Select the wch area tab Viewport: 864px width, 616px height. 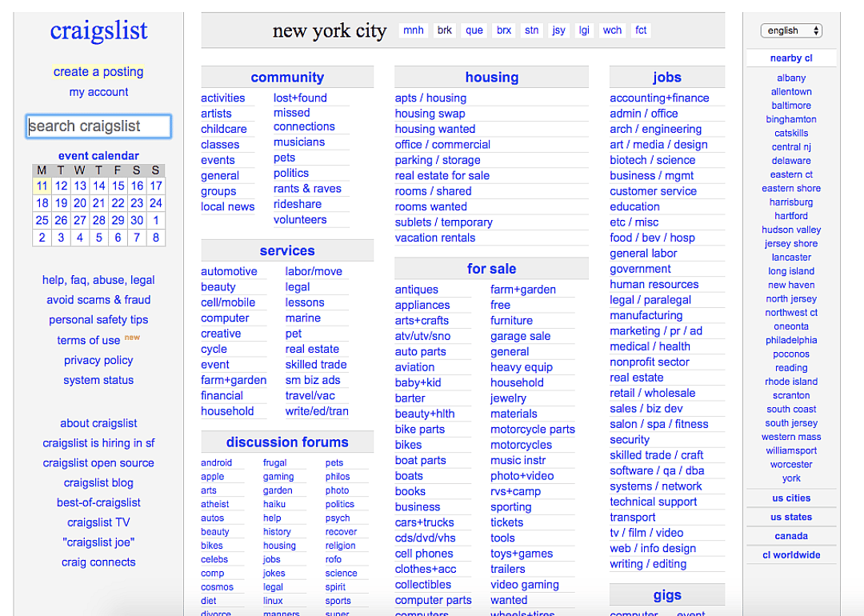pos(612,30)
